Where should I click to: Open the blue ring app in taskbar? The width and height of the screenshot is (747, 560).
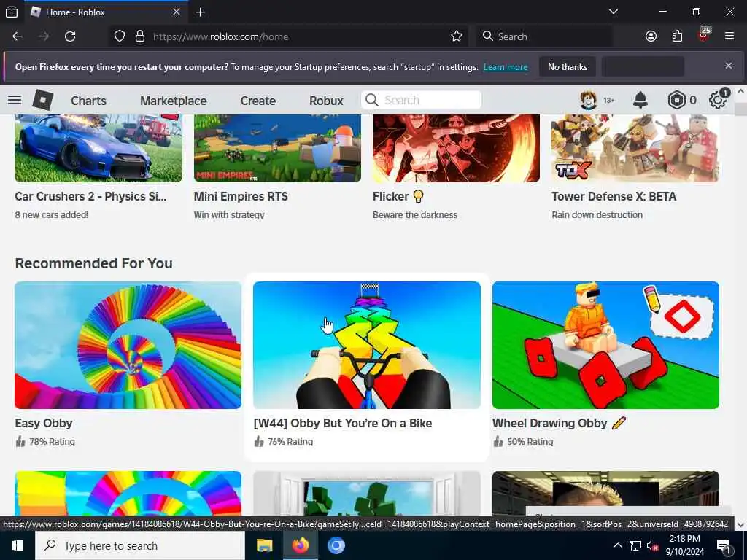(336, 545)
